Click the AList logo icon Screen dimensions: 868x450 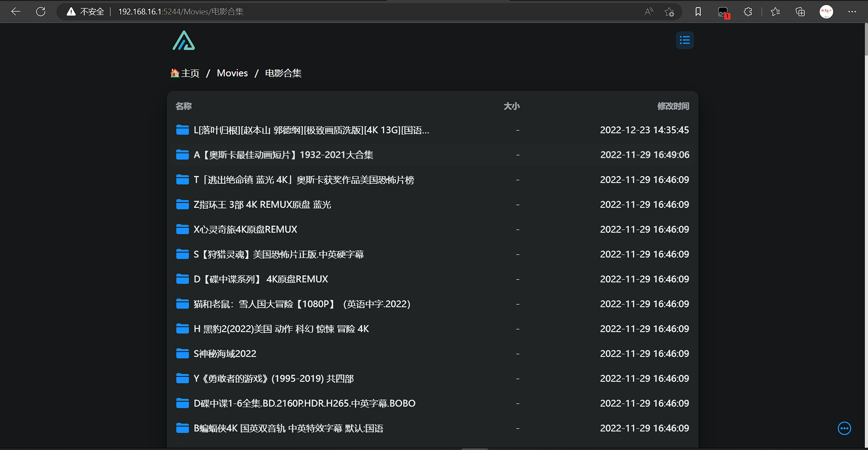pyautogui.click(x=184, y=41)
